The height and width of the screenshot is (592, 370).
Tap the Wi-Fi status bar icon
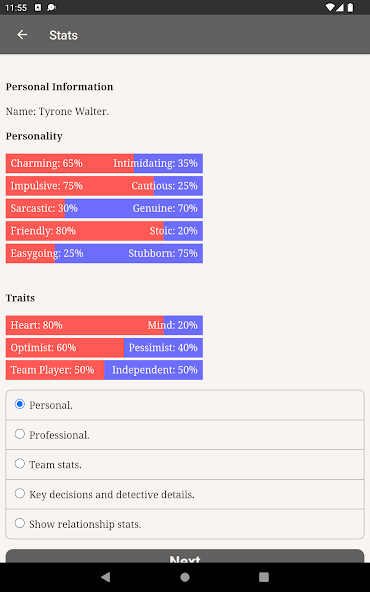coord(330,7)
